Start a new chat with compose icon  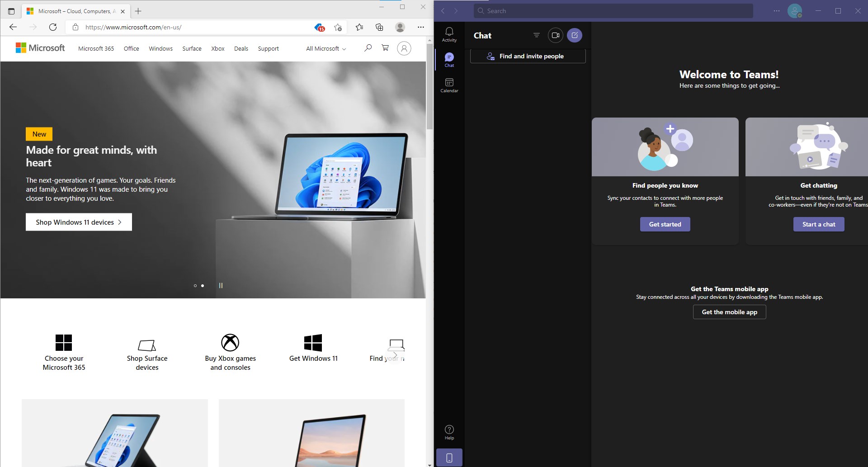click(574, 35)
